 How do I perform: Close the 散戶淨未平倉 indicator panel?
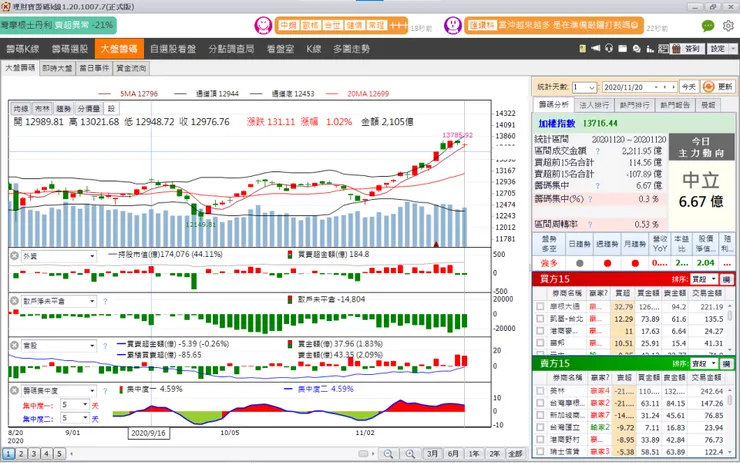15,301
